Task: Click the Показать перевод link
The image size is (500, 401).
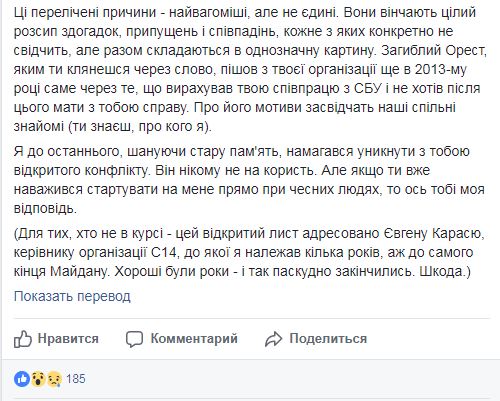Action: click(72, 296)
